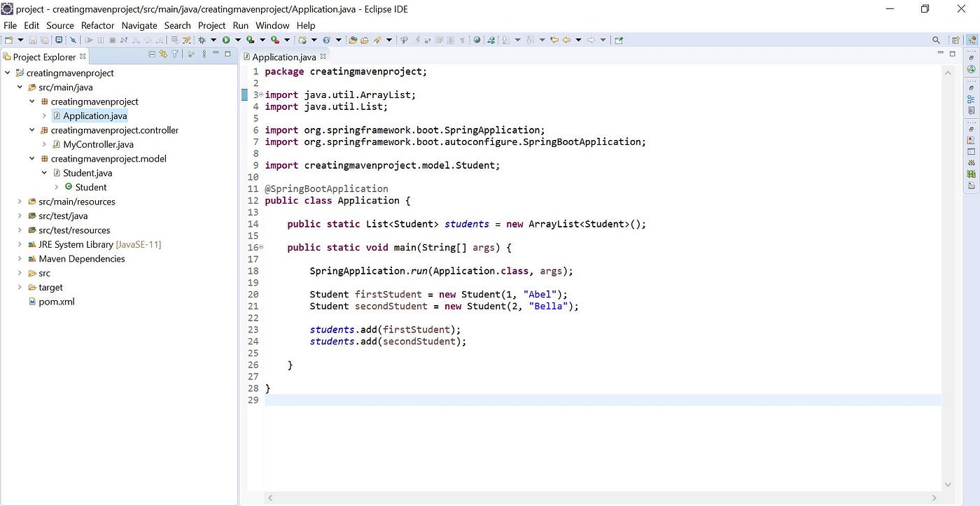Viewport: 980px width, 506px height.
Task: Open the Project menu
Action: coord(211,25)
